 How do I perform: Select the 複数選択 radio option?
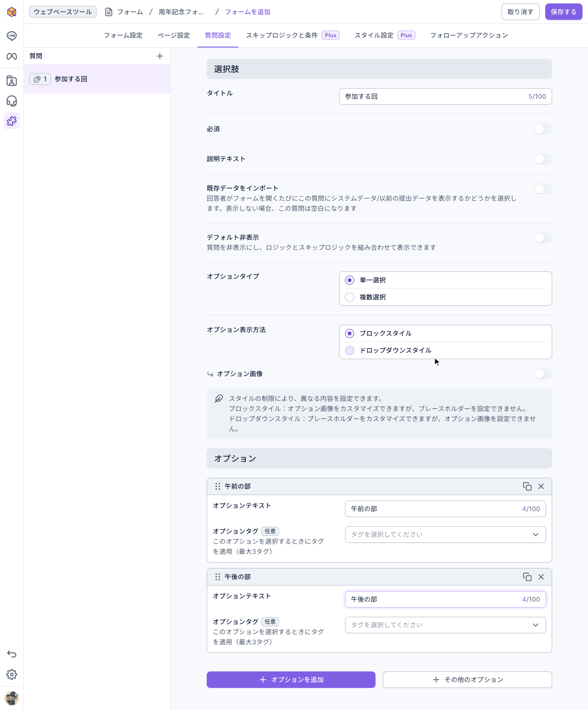(350, 297)
